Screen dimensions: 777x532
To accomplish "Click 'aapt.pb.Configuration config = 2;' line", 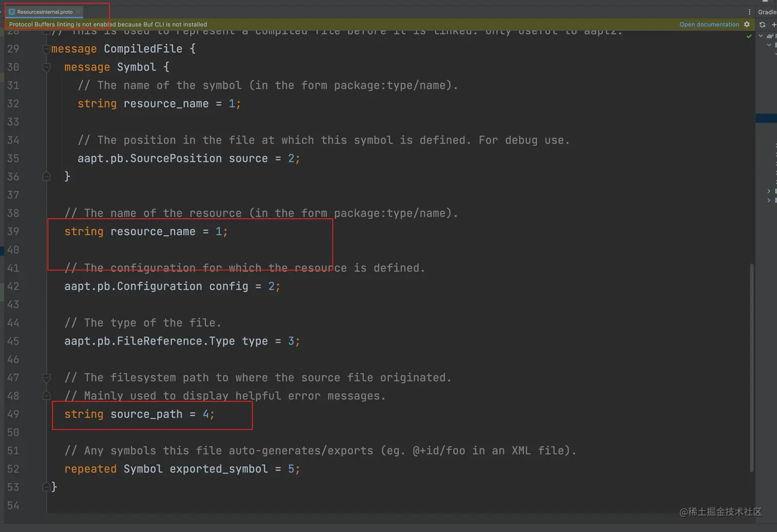I will [173, 287].
